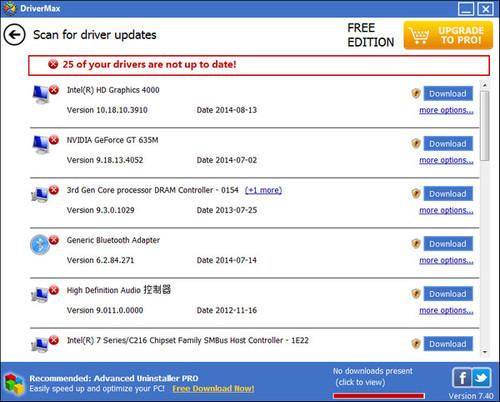Click the Version 7.40 label
The height and width of the screenshot is (402, 500).
pos(471,396)
